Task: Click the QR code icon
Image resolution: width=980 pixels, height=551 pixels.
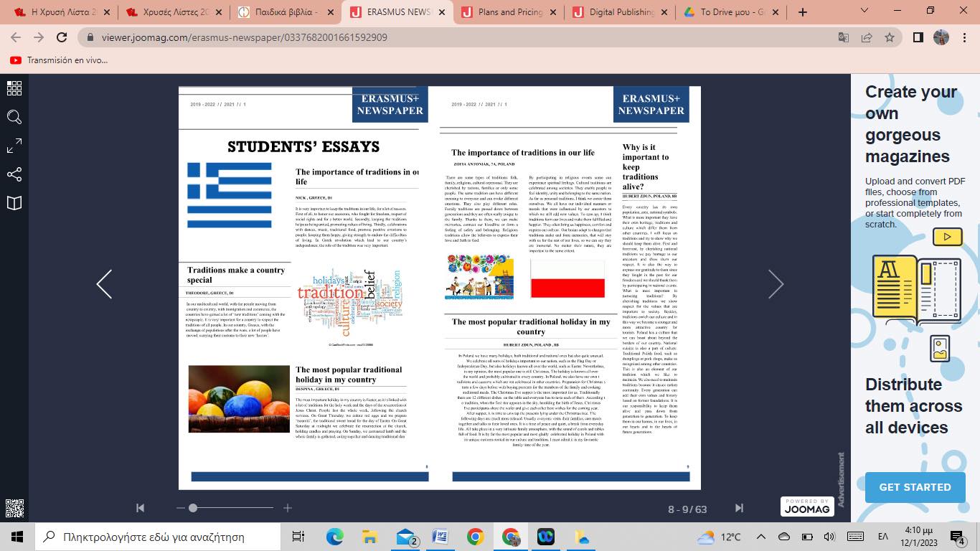Action: [14, 507]
